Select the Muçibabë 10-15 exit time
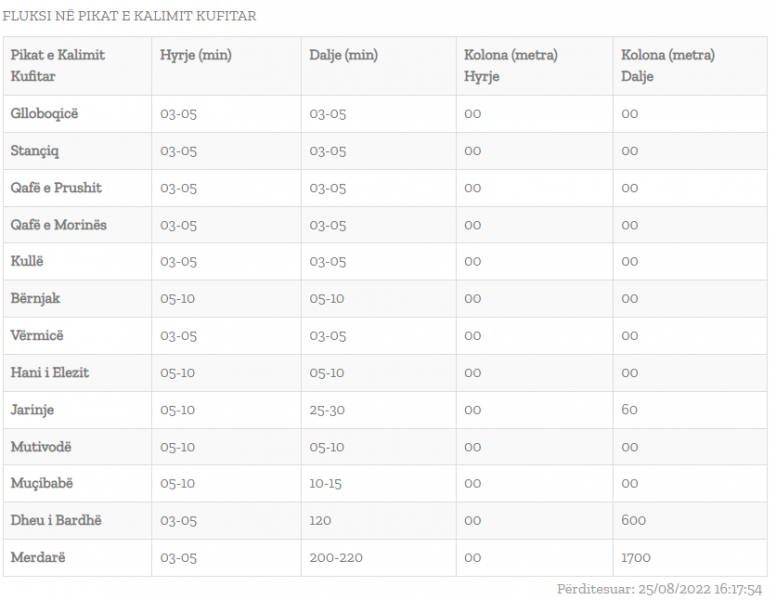This screenshot has width=776, height=600. pyautogui.click(x=326, y=483)
